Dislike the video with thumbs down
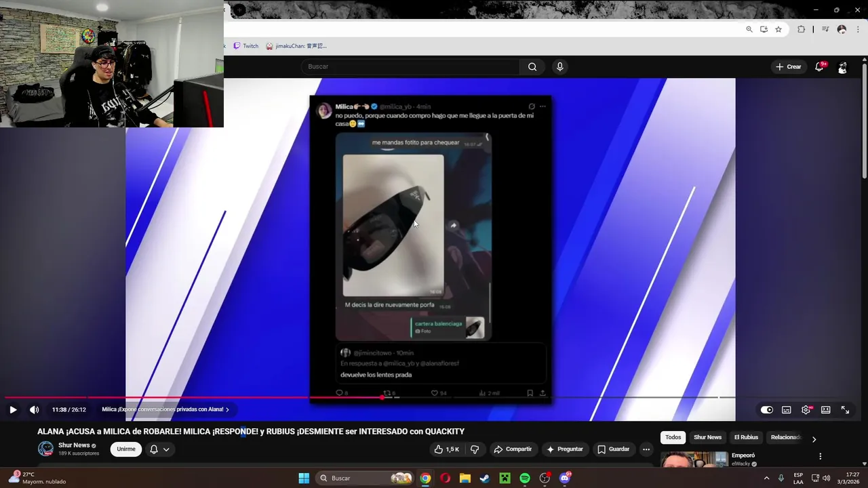Image resolution: width=868 pixels, height=488 pixels. [475, 449]
